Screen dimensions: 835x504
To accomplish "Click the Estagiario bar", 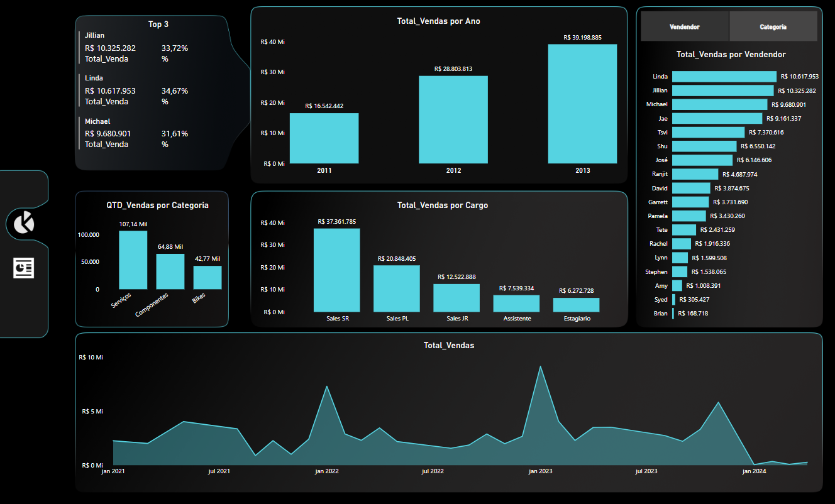I will tap(577, 305).
